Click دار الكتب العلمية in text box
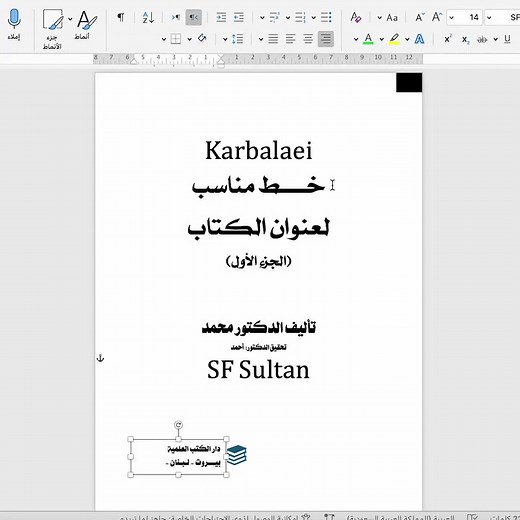This screenshot has width=520, height=520. tap(194, 449)
